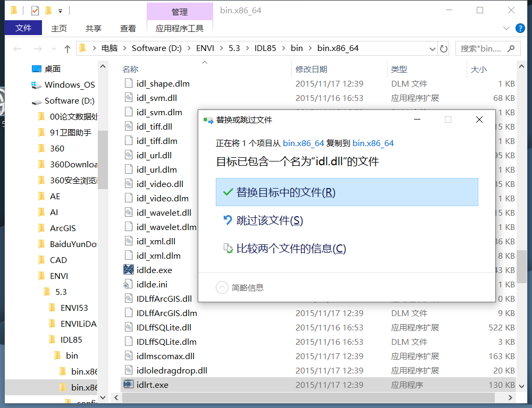Open Help via the question mark icon
The image size is (532, 408).
(520, 28)
